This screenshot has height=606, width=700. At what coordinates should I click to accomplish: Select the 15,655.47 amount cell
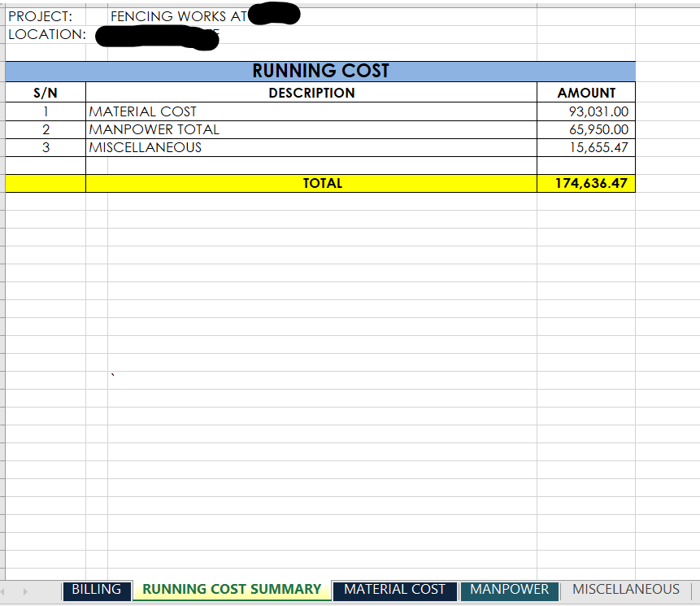click(x=598, y=148)
